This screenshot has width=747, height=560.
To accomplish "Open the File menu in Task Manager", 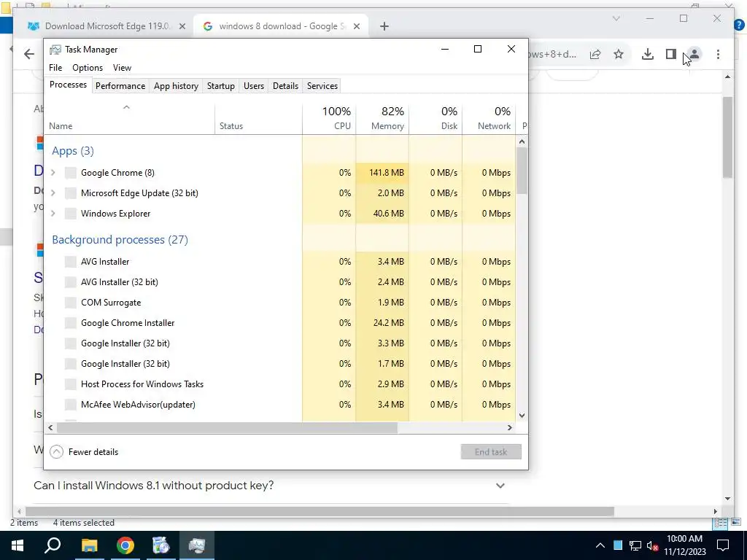I will [x=55, y=68].
